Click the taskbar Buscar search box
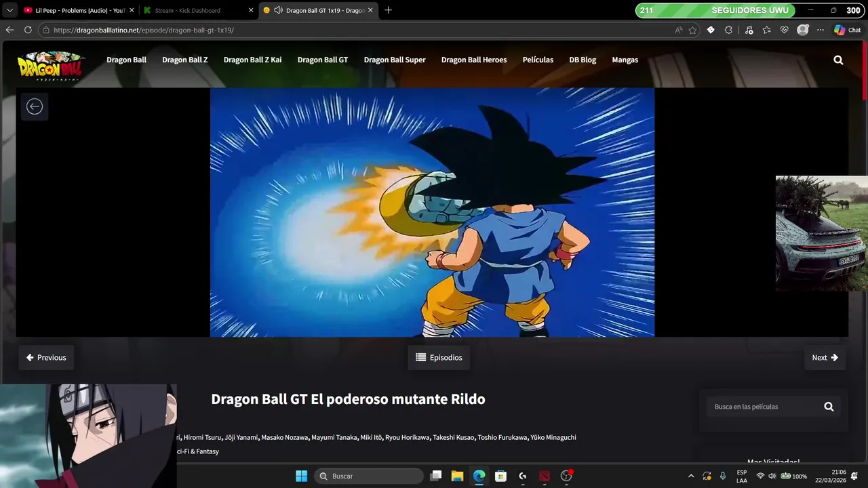Image resolution: width=868 pixels, height=488 pixels. [x=369, y=476]
